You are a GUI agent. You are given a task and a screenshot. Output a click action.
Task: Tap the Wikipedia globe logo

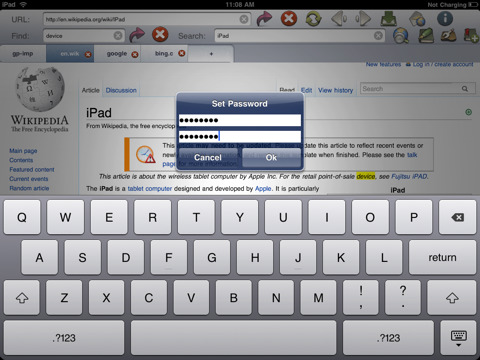[40, 89]
